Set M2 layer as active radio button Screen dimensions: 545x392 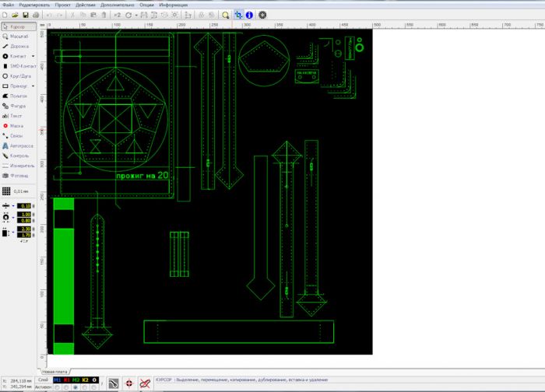tap(76, 386)
